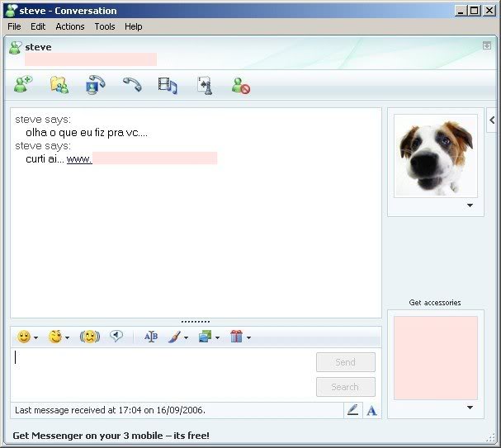The height and width of the screenshot is (448, 501).
Task: Click the contact status icon beside steve
Action: 15,48
